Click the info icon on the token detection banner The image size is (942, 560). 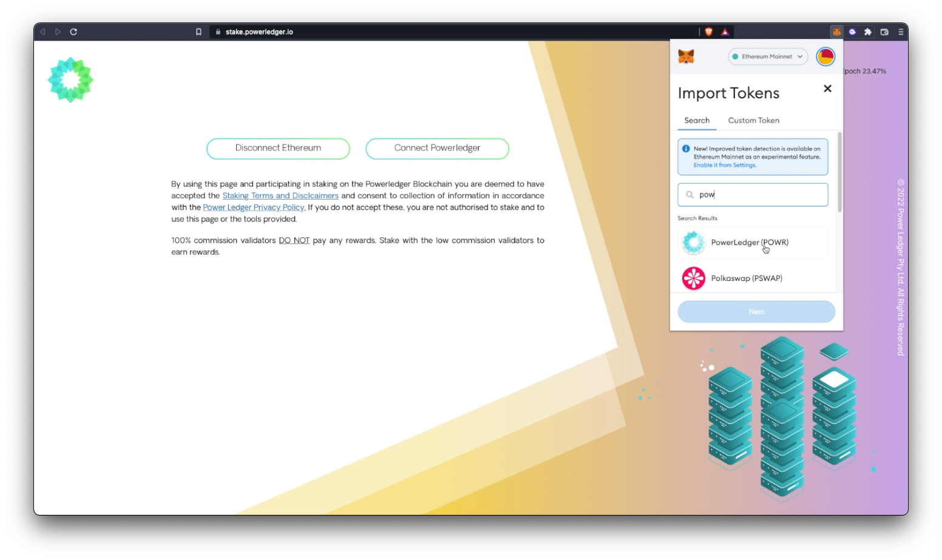[686, 148]
